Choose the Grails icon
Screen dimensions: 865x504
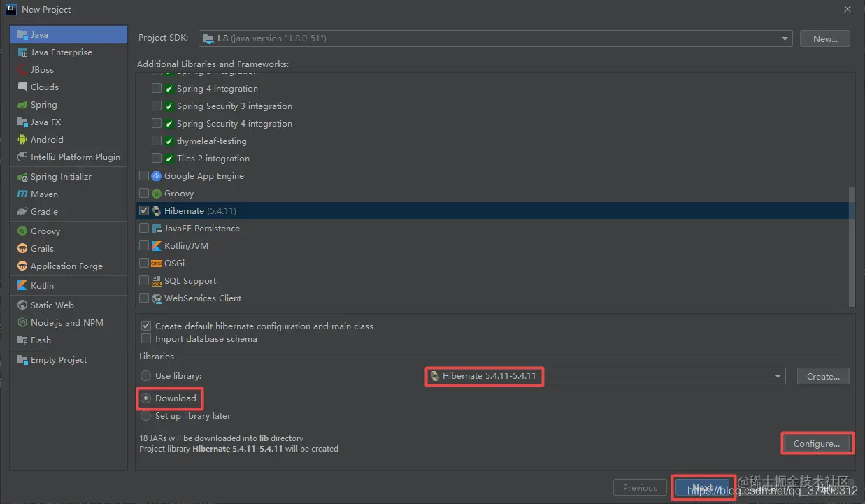tap(22, 248)
